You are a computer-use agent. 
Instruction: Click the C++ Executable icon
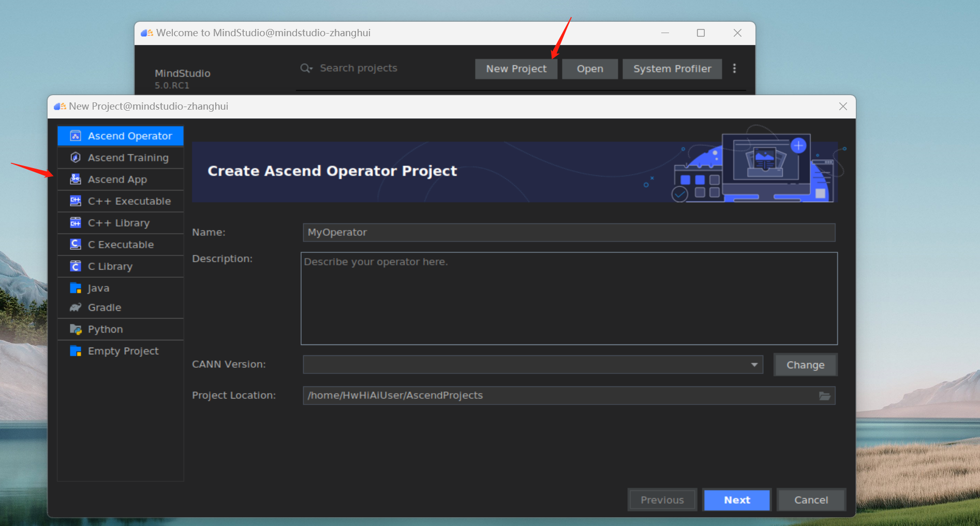click(76, 201)
